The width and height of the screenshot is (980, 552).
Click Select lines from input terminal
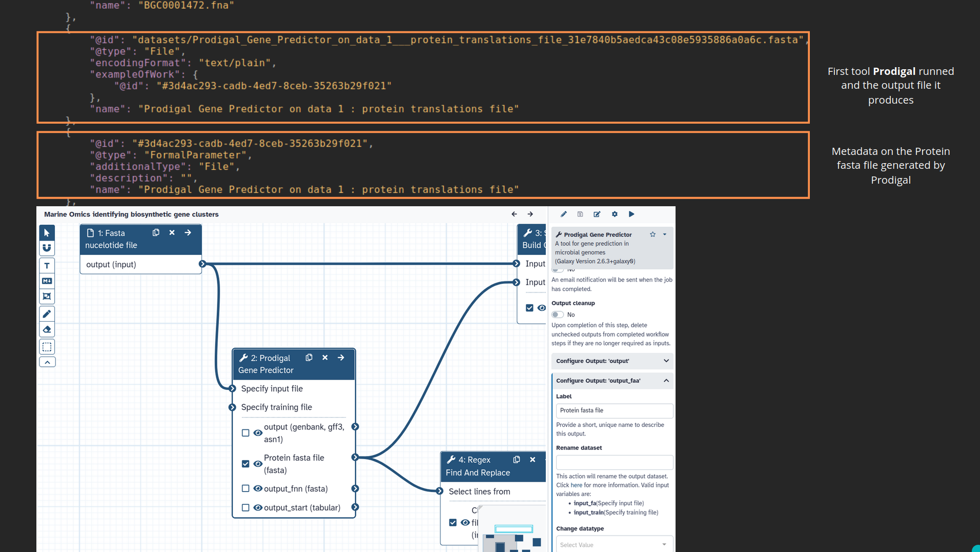(440, 491)
